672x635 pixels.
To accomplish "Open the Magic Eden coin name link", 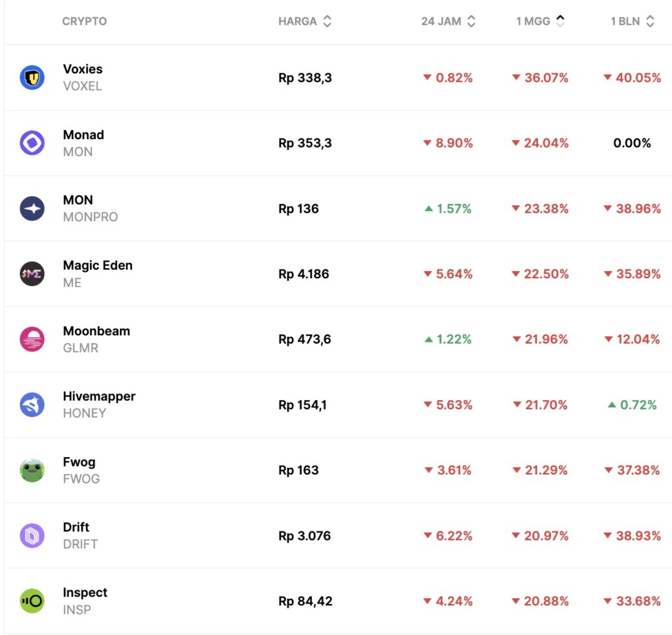I will (x=97, y=265).
